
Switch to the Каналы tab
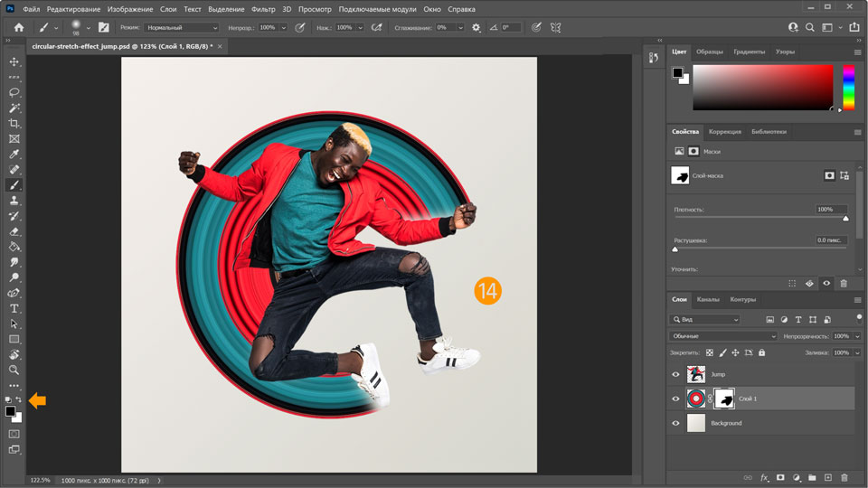pos(708,299)
